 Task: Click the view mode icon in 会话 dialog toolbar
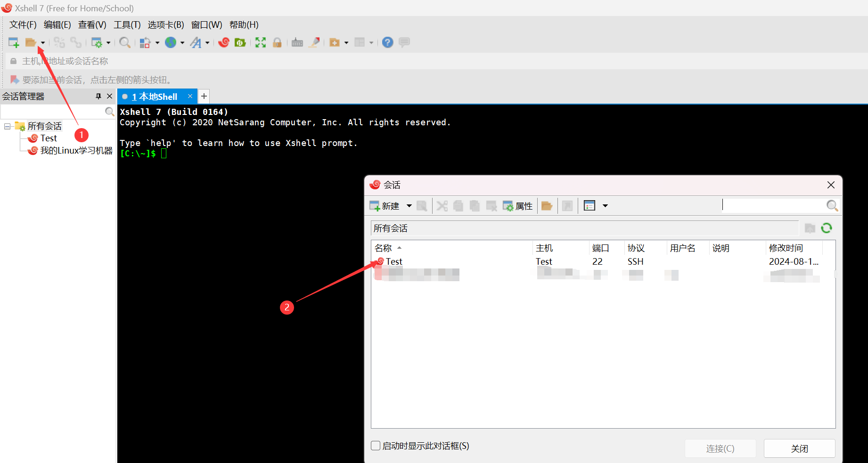590,206
